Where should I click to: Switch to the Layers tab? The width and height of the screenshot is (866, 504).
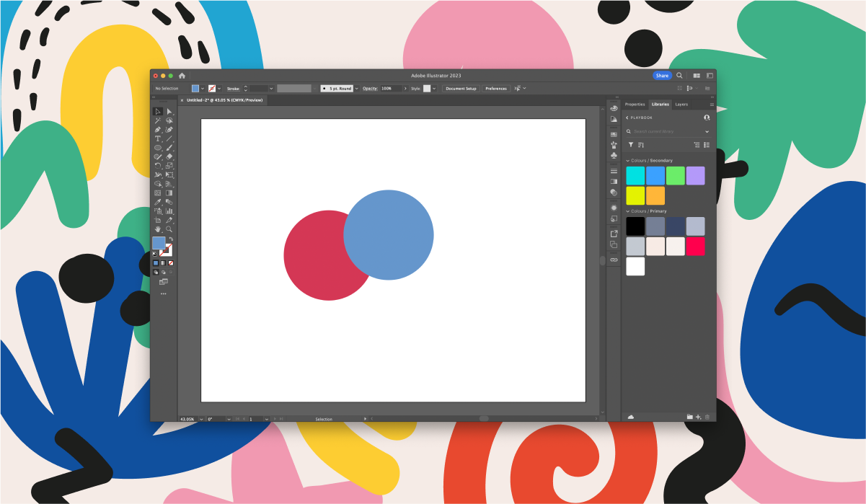[681, 105]
